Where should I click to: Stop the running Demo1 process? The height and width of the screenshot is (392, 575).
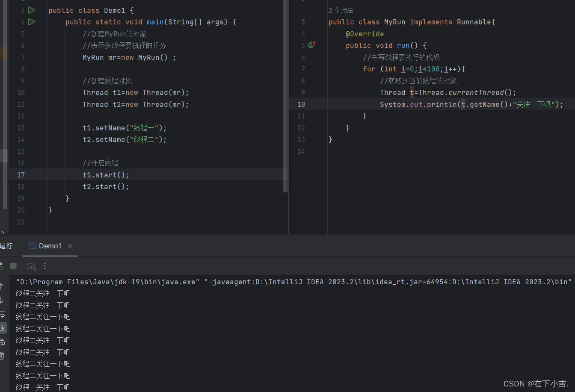13,266
